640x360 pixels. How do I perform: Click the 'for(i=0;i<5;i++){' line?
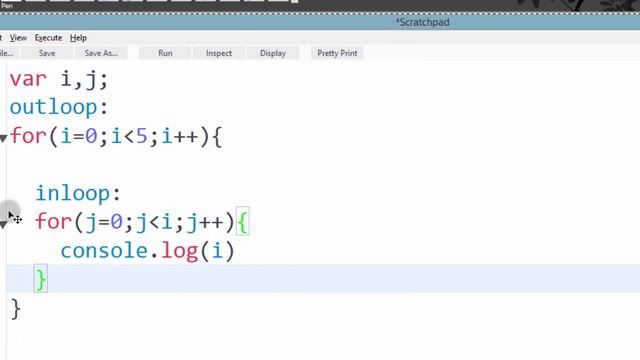tap(116, 136)
